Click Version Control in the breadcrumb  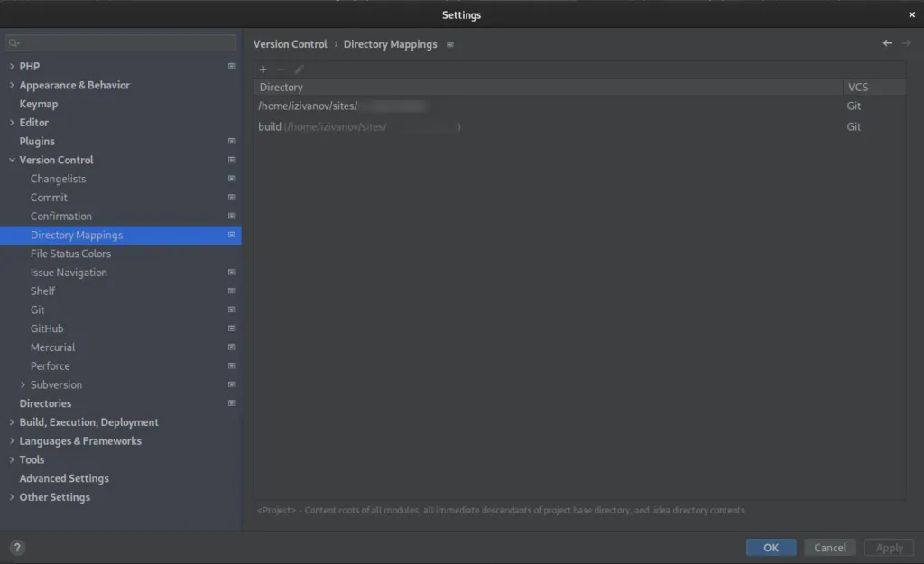point(290,43)
